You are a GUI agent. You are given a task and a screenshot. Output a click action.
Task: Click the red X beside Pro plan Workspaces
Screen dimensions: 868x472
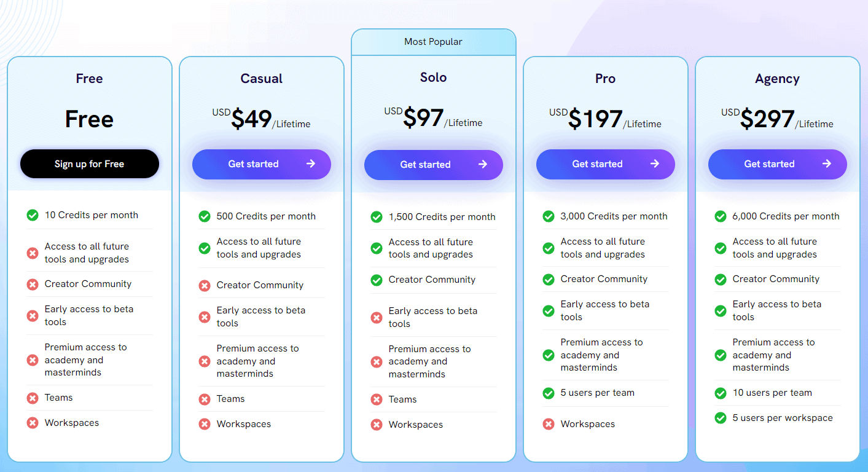coord(549,424)
